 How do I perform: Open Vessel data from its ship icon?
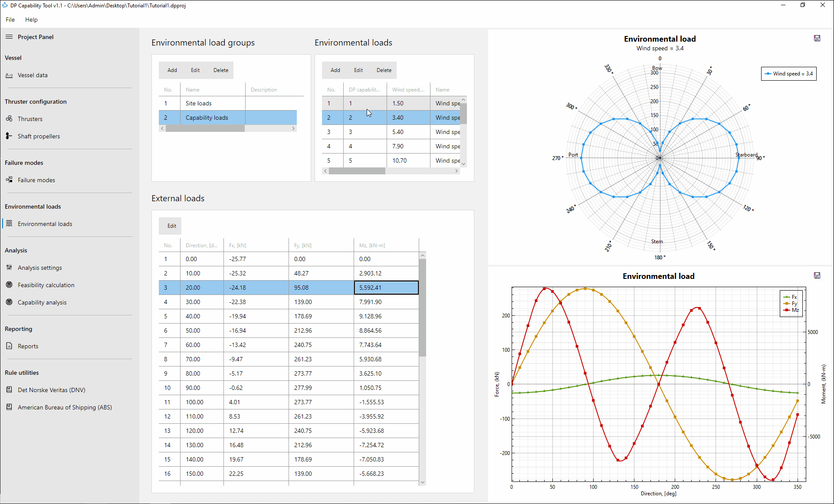pyautogui.click(x=9, y=75)
